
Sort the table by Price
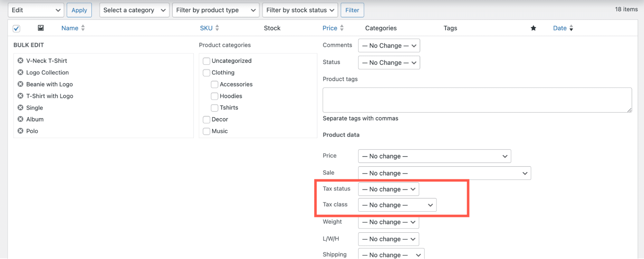(330, 28)
